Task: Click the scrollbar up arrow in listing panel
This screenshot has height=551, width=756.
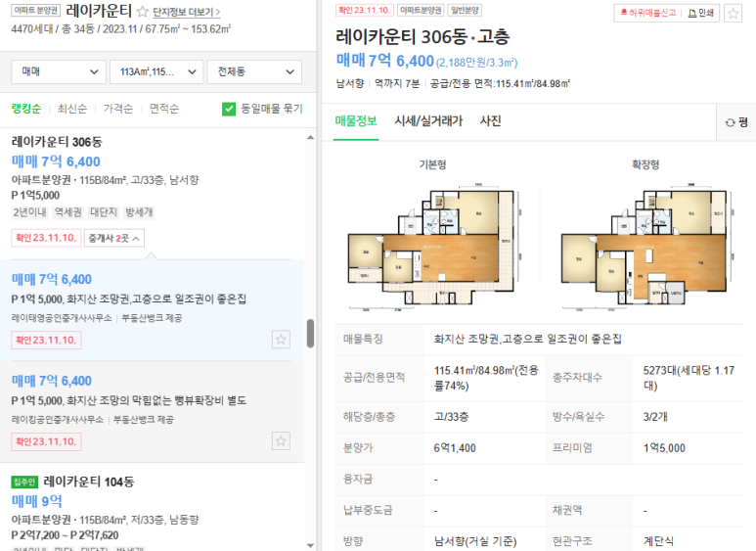Action: 310,138
